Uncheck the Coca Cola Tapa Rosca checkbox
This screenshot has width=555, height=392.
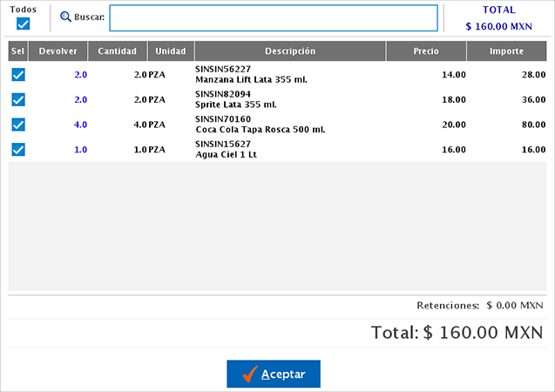18,125
